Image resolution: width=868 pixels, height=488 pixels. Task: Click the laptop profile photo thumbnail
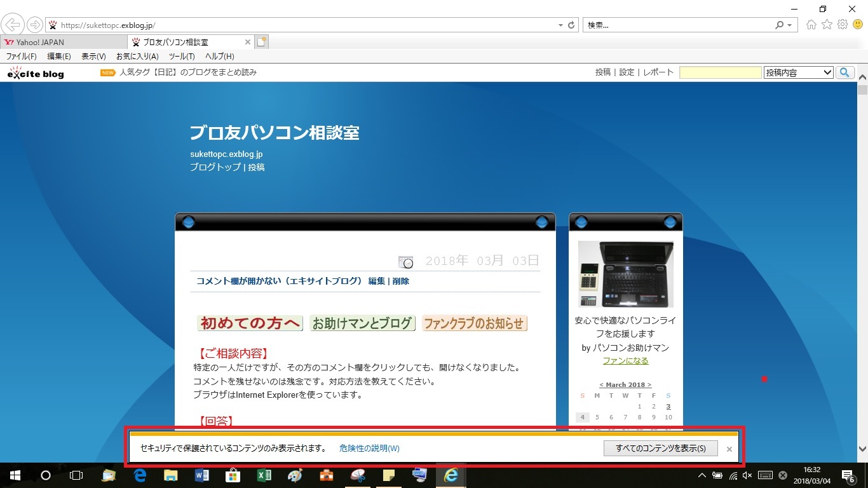pyautogui.click(x=626, y=274)
